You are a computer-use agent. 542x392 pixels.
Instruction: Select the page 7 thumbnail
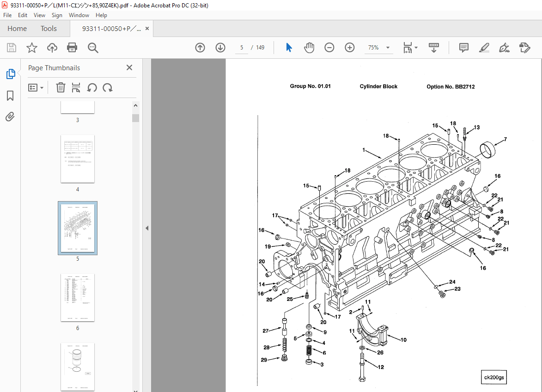click(x=77, y=367)
